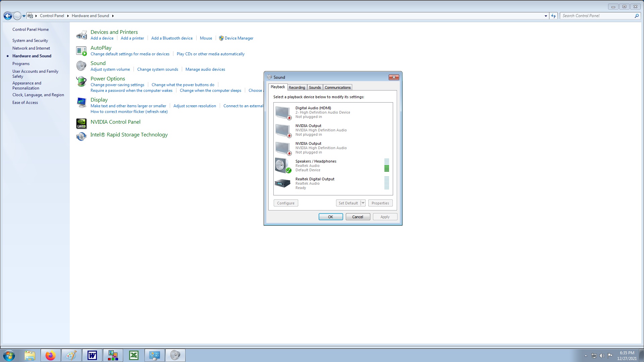Open the Sound speaker category icon
Viewport: 644px width, 362px height.
[x=82, y=66]
